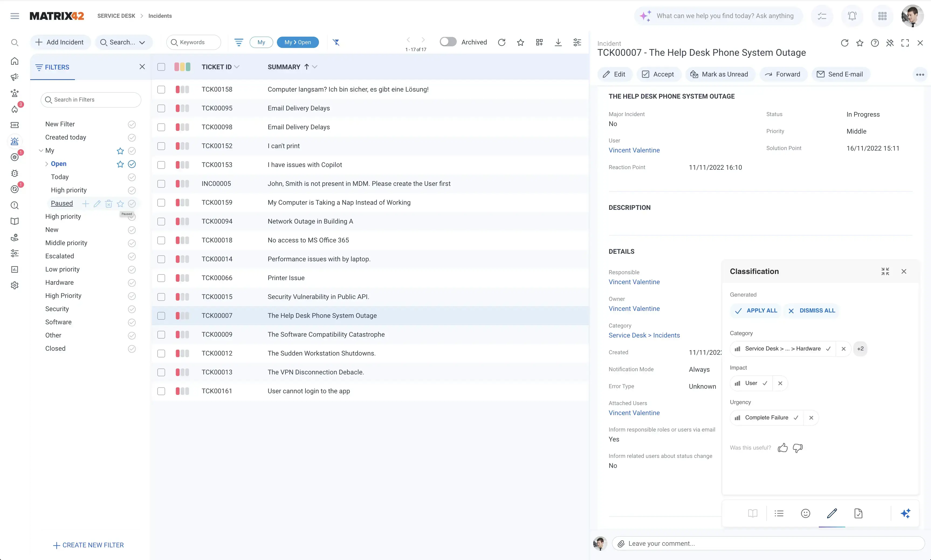Select the bug tracking icon in sidebar
The width and height of the screenshot is (931, 560).
[x=15, y=173]
